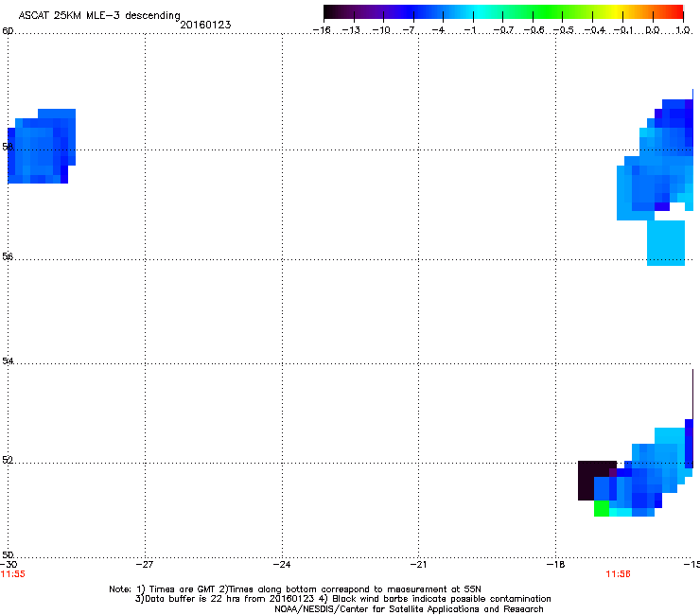Click the green data cell near latitude 51
This screenshot has height=615, width=700.
pyautogui.click(x=602, y=508)
